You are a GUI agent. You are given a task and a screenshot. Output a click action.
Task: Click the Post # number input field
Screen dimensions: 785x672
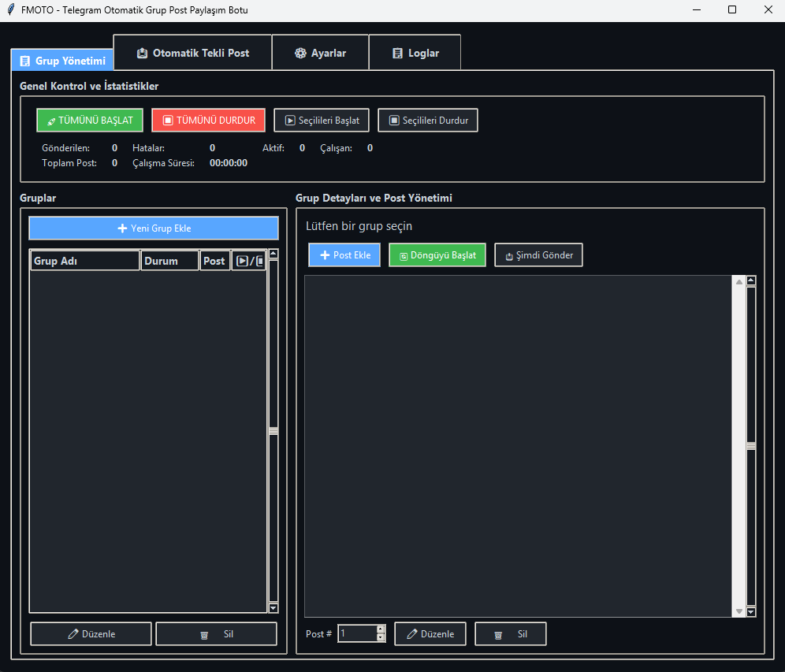[x=357, y=633]
